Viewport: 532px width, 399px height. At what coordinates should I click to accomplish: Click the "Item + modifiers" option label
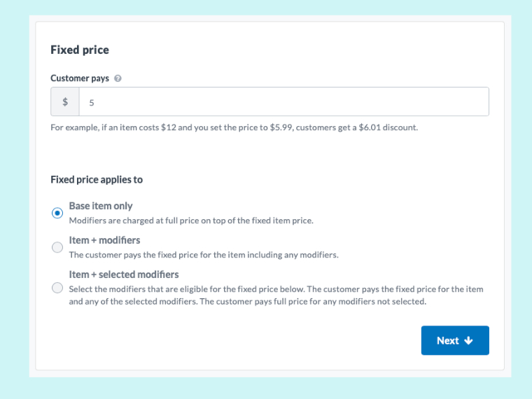pyautogui.click(x=104, y=240)
